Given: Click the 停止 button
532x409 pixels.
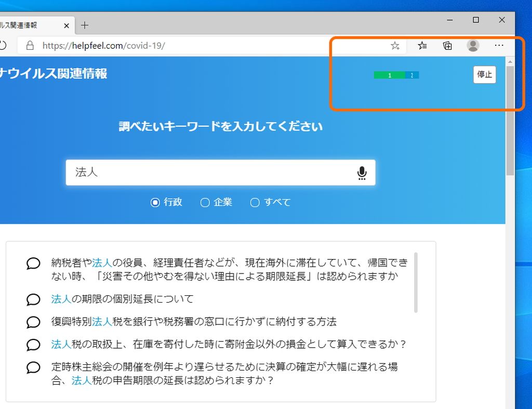Looking at the screenshot, I should tap(484, 74).
